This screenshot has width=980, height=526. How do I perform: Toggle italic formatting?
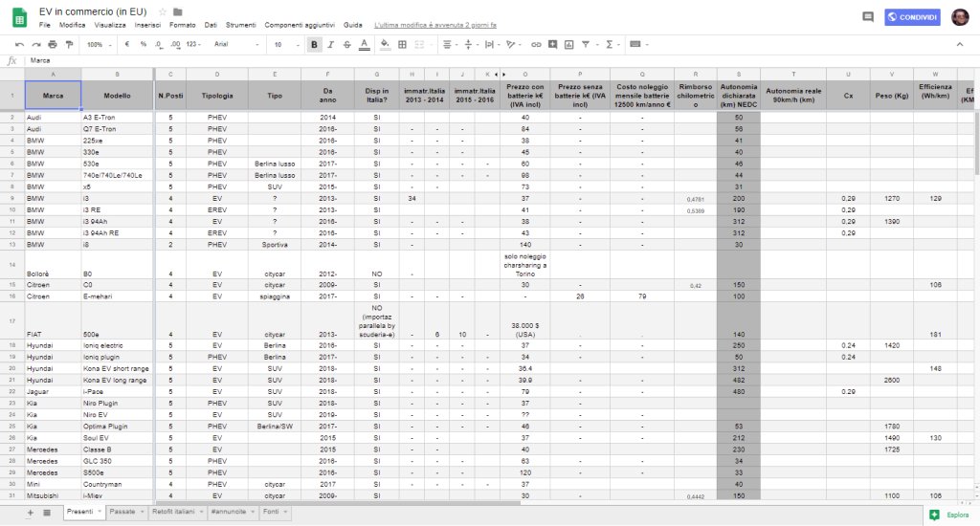[x=330, y=44]
